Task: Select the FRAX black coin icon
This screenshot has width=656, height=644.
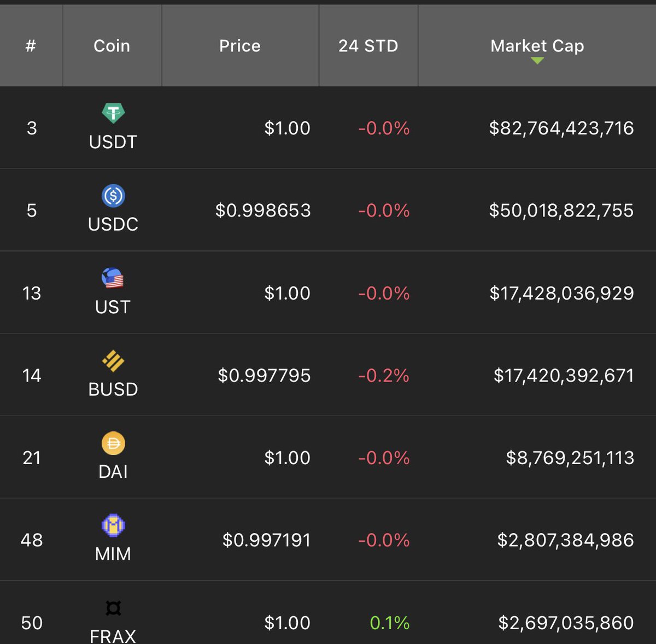Action: pyautogui.click(x=113, y=608)
